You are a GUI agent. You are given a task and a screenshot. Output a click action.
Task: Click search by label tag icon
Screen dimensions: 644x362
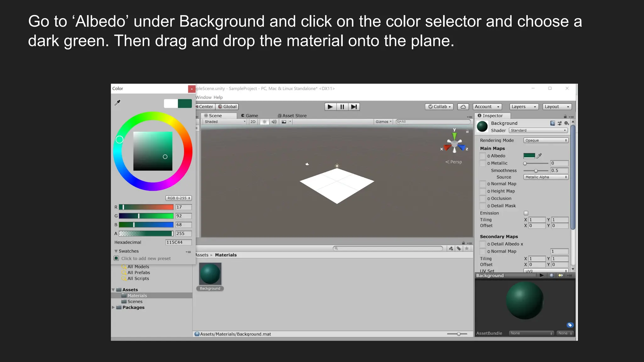click(459, 249)
